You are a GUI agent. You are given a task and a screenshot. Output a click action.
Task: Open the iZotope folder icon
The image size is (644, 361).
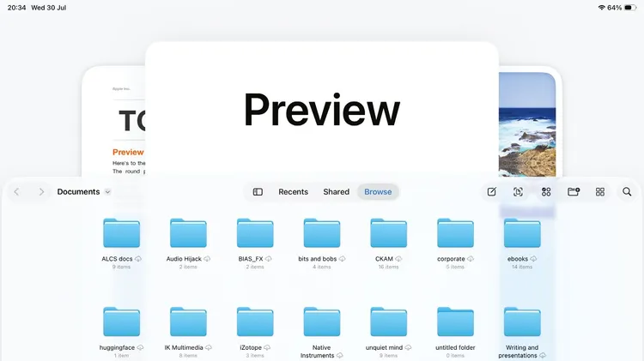click(x=255, y=322)
